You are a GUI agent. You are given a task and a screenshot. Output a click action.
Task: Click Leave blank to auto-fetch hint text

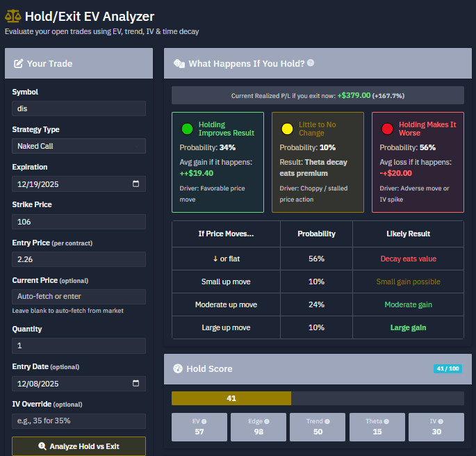pos(67,311)
